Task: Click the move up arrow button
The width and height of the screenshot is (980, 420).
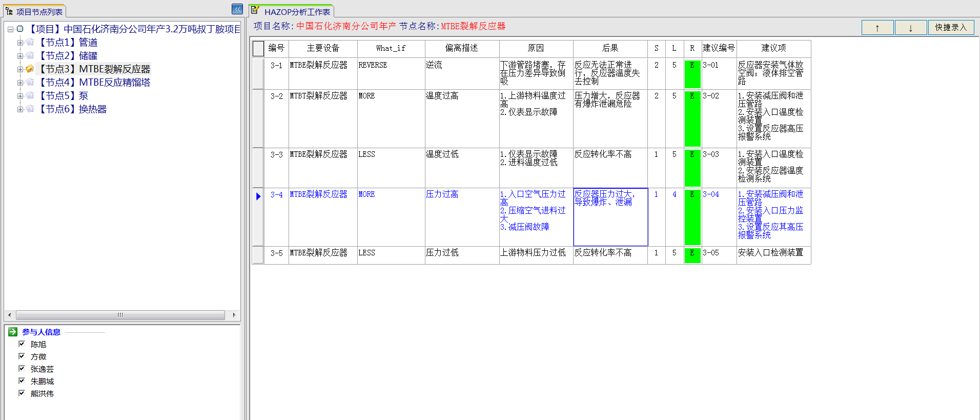Action: (877, 28)
